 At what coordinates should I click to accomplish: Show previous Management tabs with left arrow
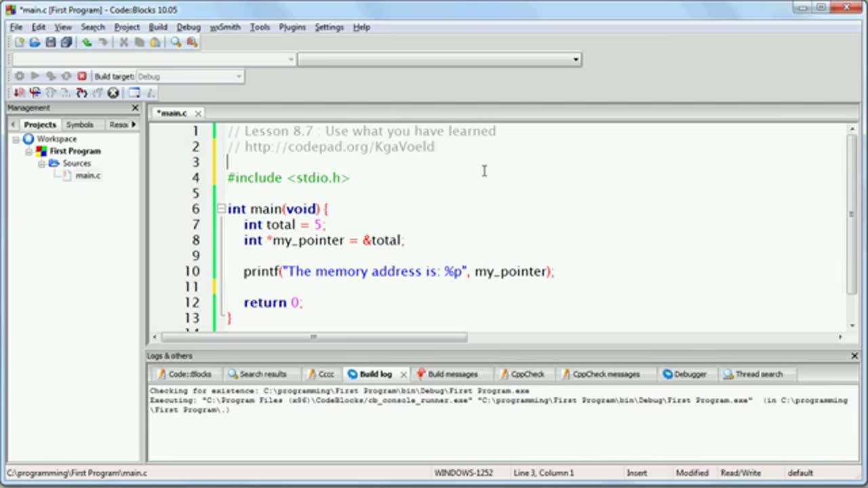tap(13, 125)
